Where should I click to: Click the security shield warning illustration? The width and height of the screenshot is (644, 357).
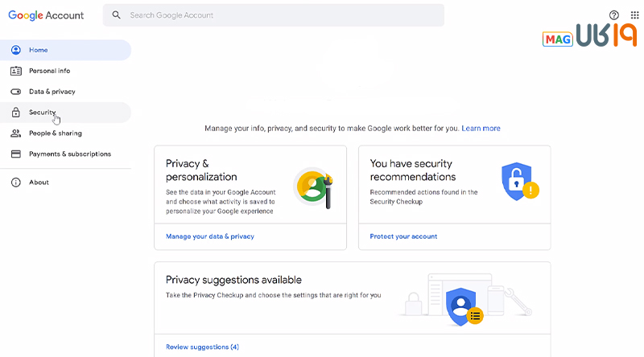[518, 182]
